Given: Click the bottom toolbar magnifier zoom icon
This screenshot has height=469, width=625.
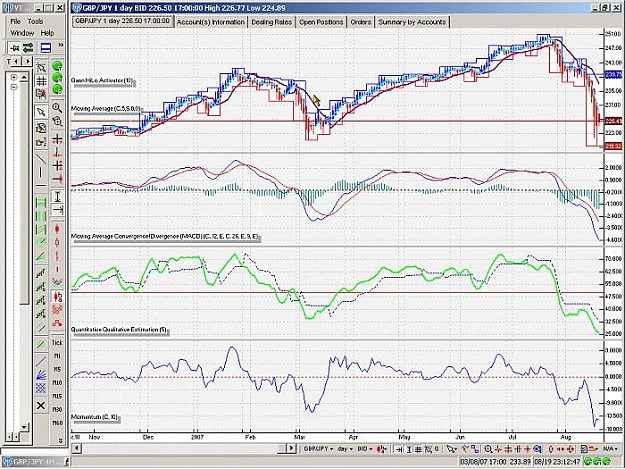Looking at the screenshot, I should click(x=488, y=449).
